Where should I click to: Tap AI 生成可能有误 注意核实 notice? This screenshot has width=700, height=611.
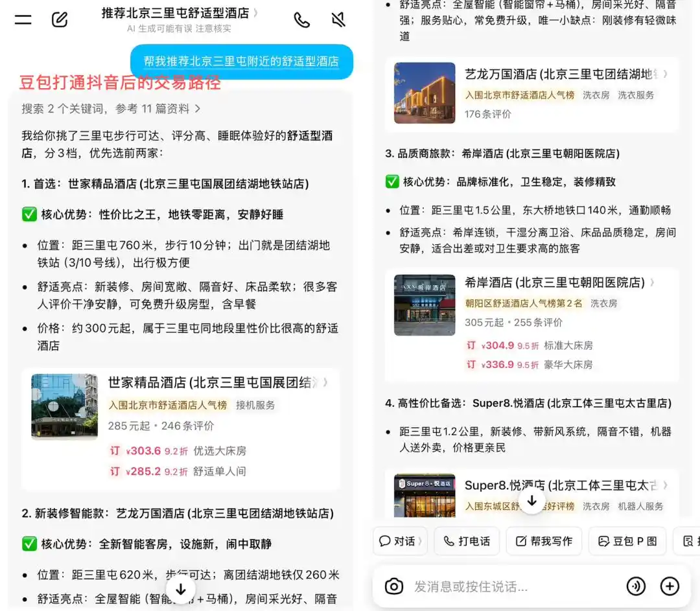click(179, 29)
